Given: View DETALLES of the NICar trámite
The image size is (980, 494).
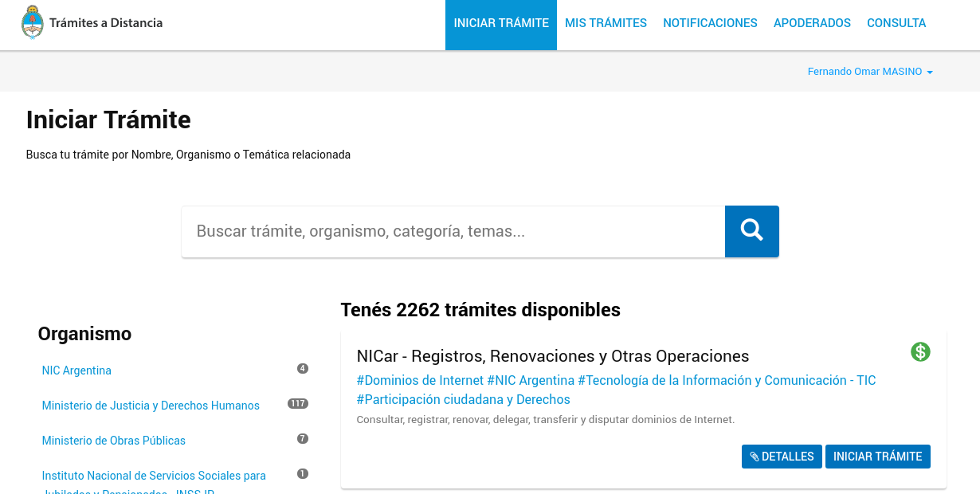Looking at the screenshot, I should click(x=782, y=456).
